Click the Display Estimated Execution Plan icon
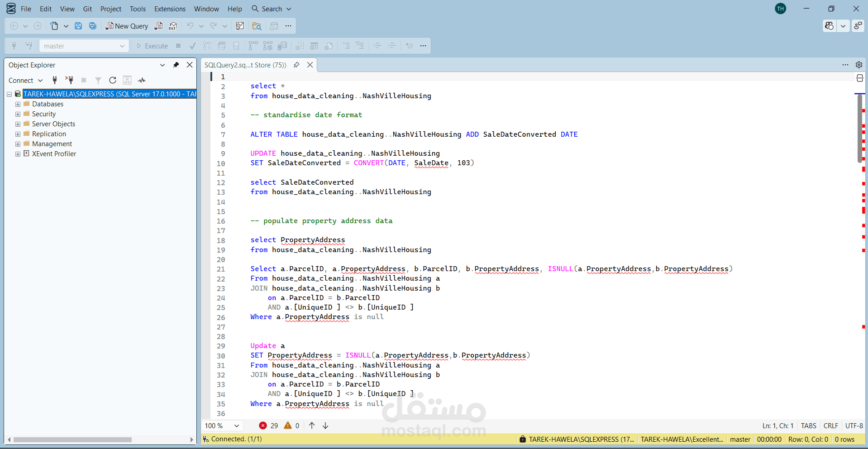The image size is (868, 449). (x=207, y=46)
